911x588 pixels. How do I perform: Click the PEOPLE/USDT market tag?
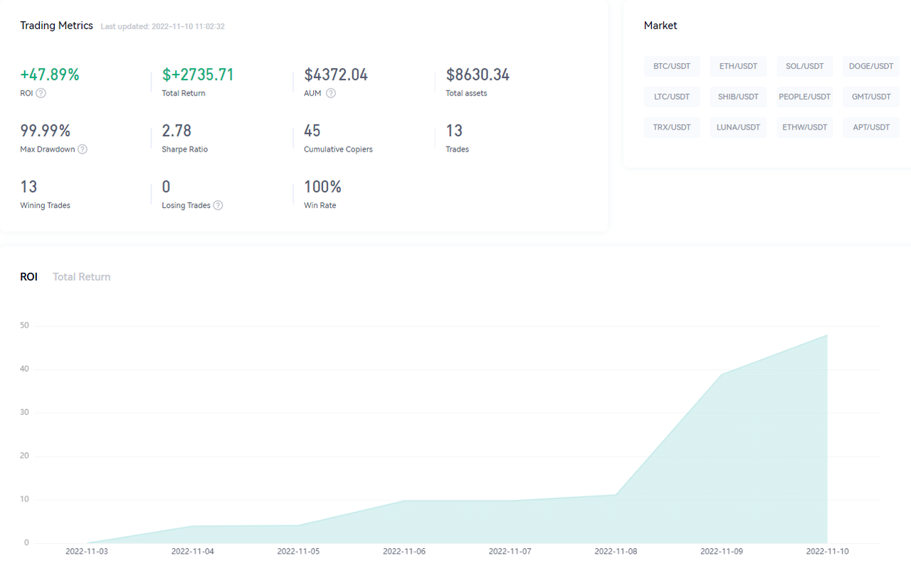[x=804, y=97]
